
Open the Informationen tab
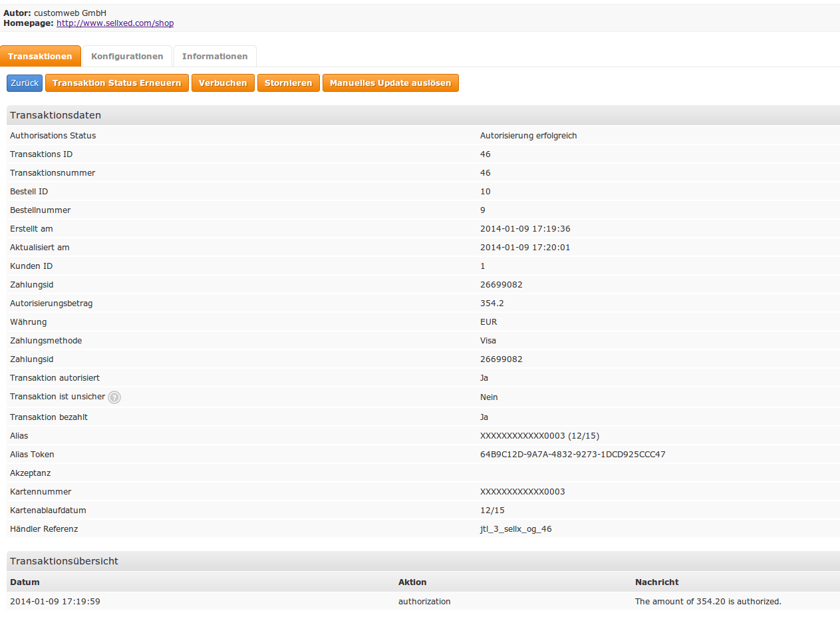click(215, 57)
